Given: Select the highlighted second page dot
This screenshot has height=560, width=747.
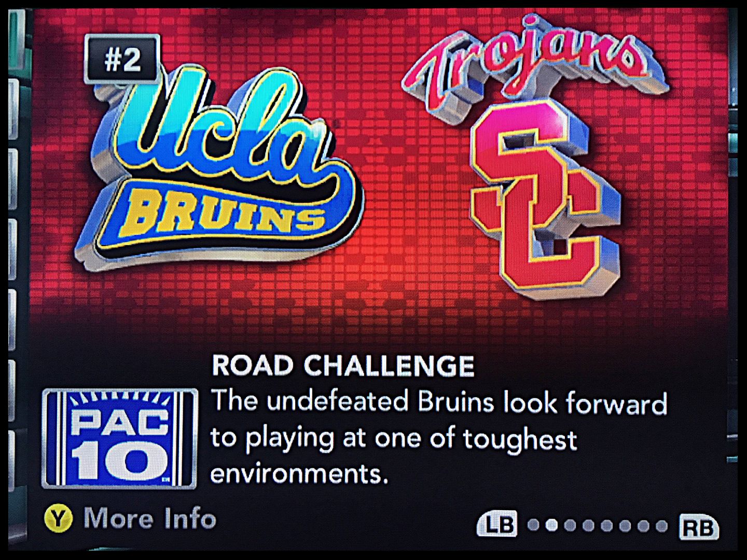Looking at the screenshot, I should [551, 525].
